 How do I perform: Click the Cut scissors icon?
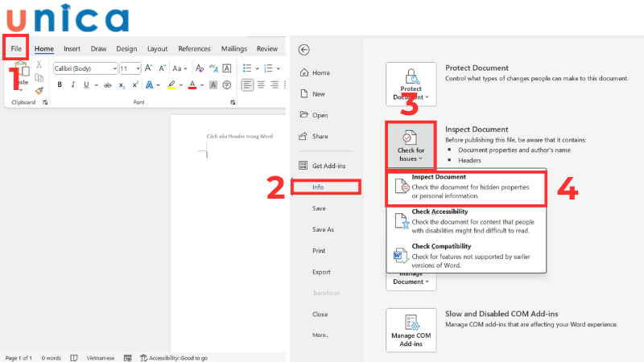point(39,64)
